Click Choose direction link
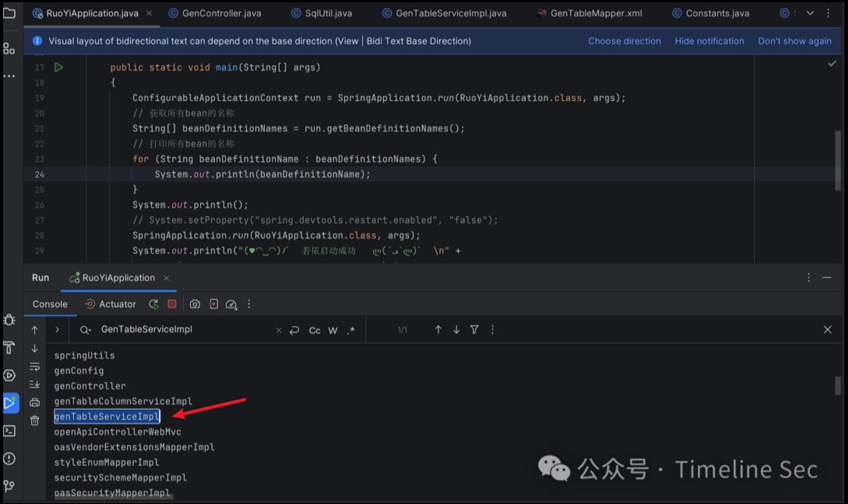 click(x=624, y=41)
